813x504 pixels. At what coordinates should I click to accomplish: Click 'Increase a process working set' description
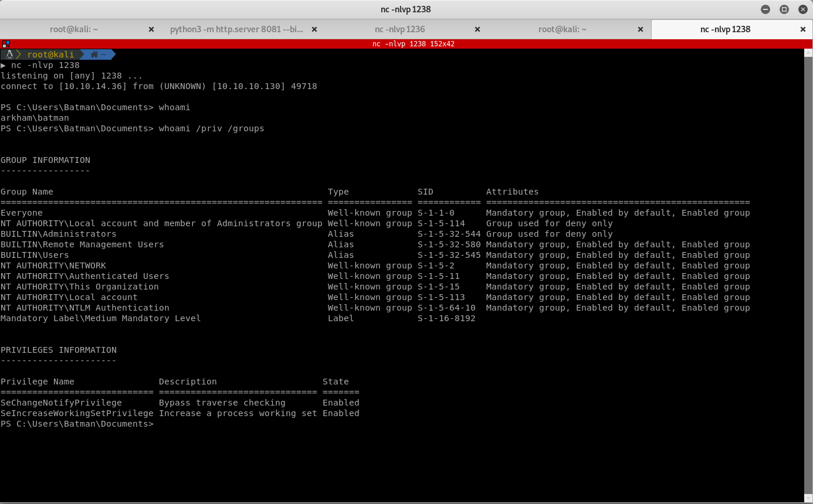tap(238, 413)
